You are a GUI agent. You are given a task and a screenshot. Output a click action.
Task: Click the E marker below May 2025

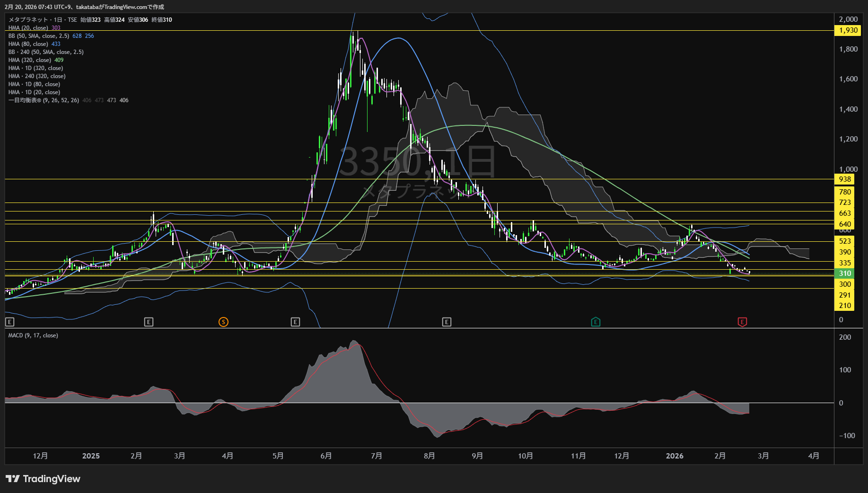tap(295, 322)
